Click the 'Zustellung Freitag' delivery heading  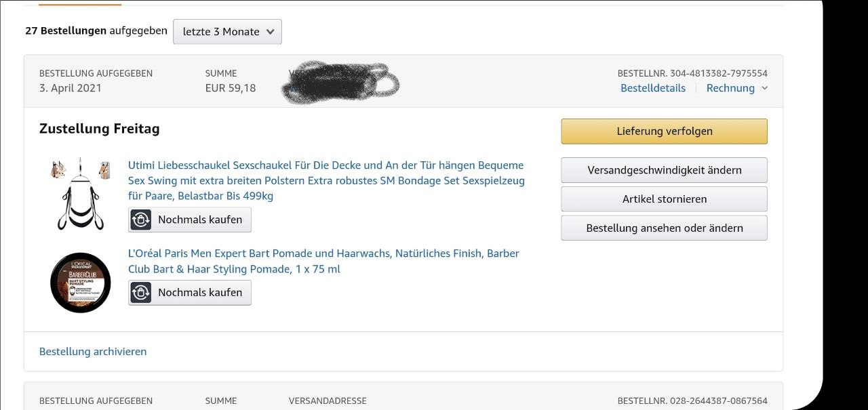click(x=100, y=129)
